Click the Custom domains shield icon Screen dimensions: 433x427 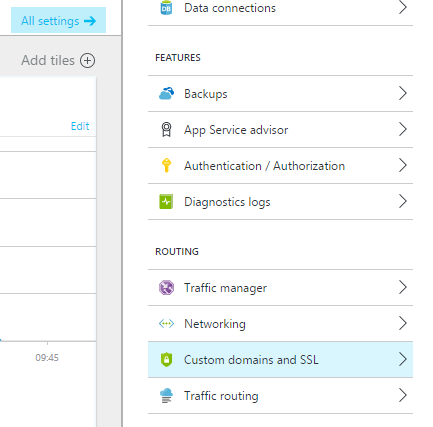click(x=166, y=360)
